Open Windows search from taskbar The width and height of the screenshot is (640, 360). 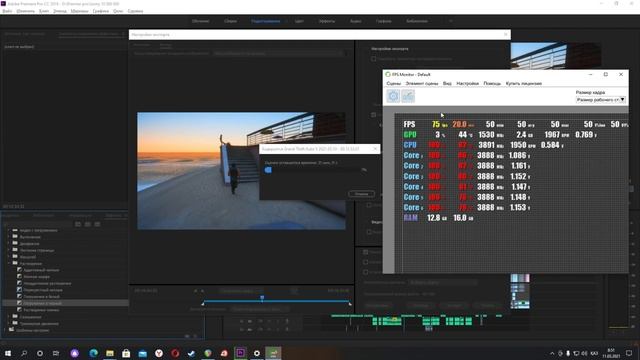tap(24, 353)
